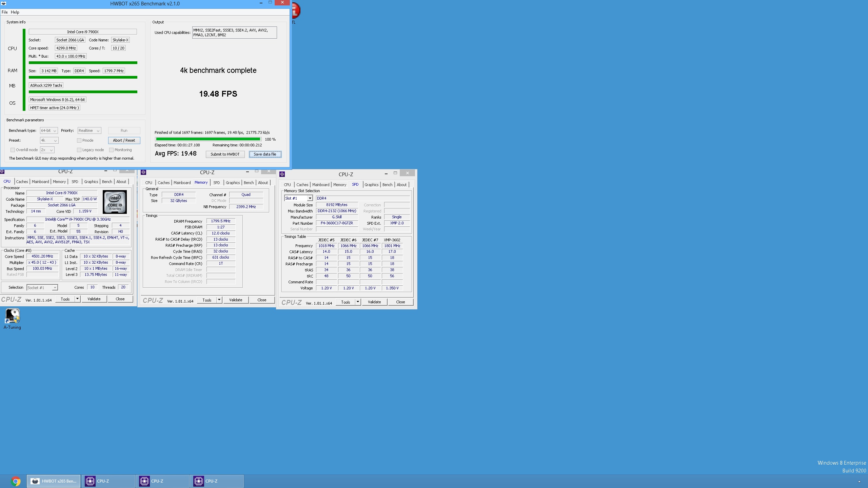
Task: Click the CPU-Z SPD window title icon
Action: pos(282,174)
